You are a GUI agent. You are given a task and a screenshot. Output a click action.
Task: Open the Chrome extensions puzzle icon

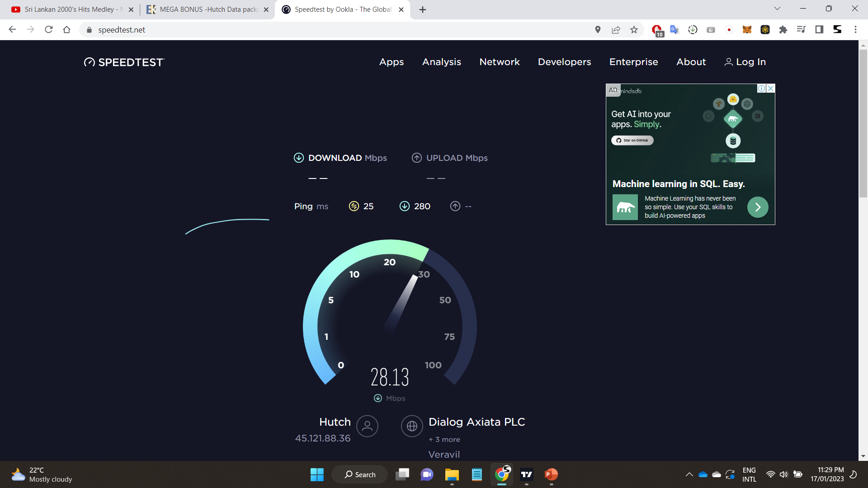(783, 30)
